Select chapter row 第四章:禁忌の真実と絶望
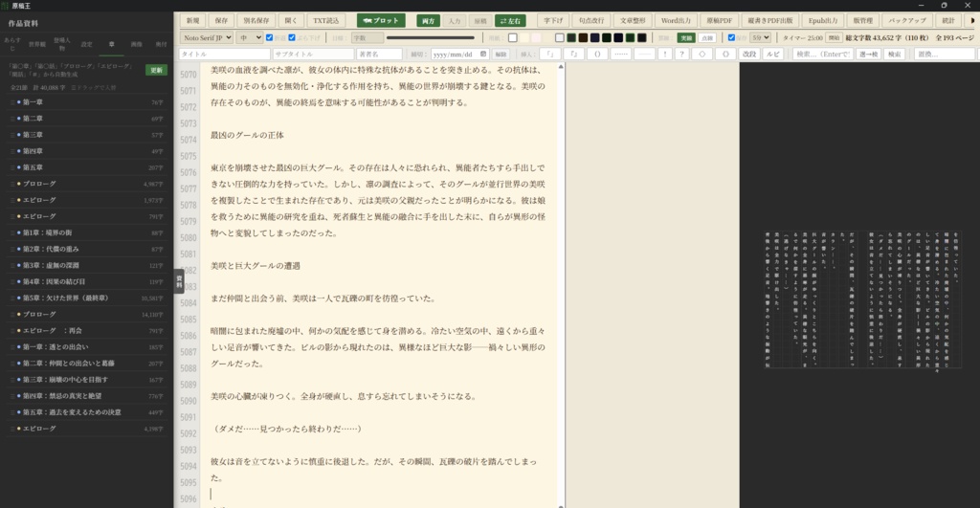 pyautogui.click(x=87, y=395)
